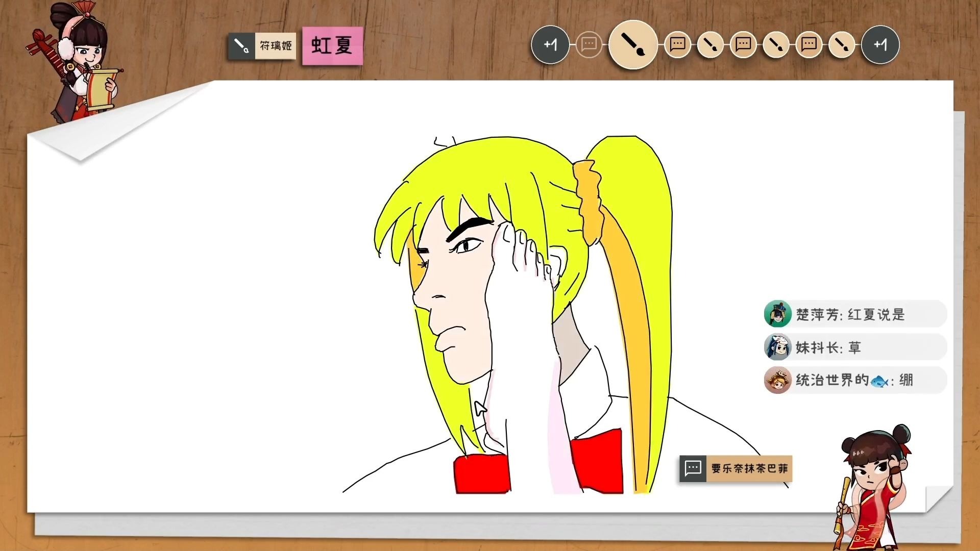The image size is (980, 551).
Task: Click the right +1 round button
Action: 880,45
